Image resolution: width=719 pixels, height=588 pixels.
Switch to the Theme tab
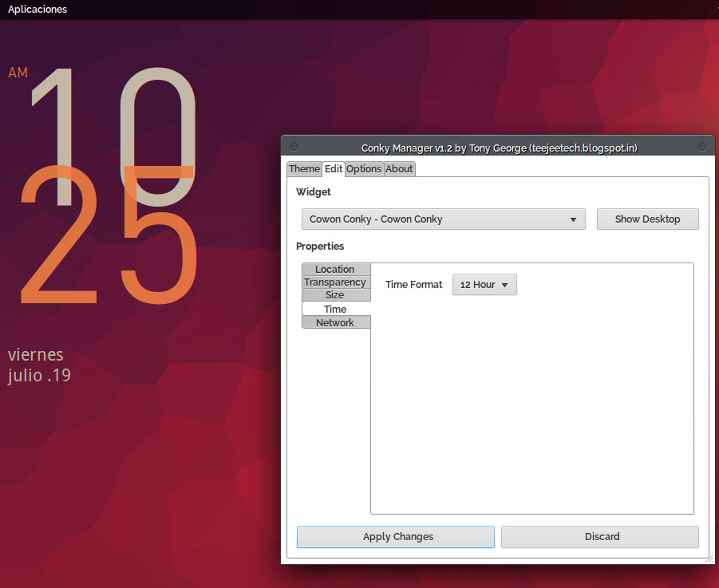[x=304, y=169]
